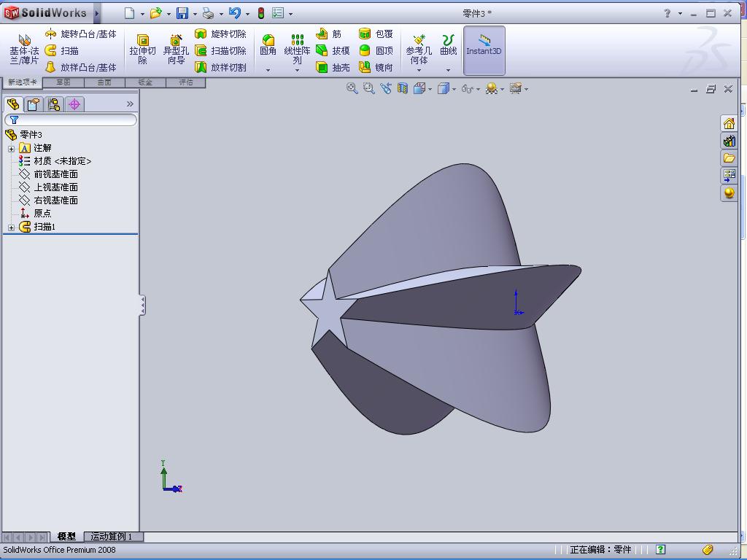Toggle the Section View icon

[403, 88]
